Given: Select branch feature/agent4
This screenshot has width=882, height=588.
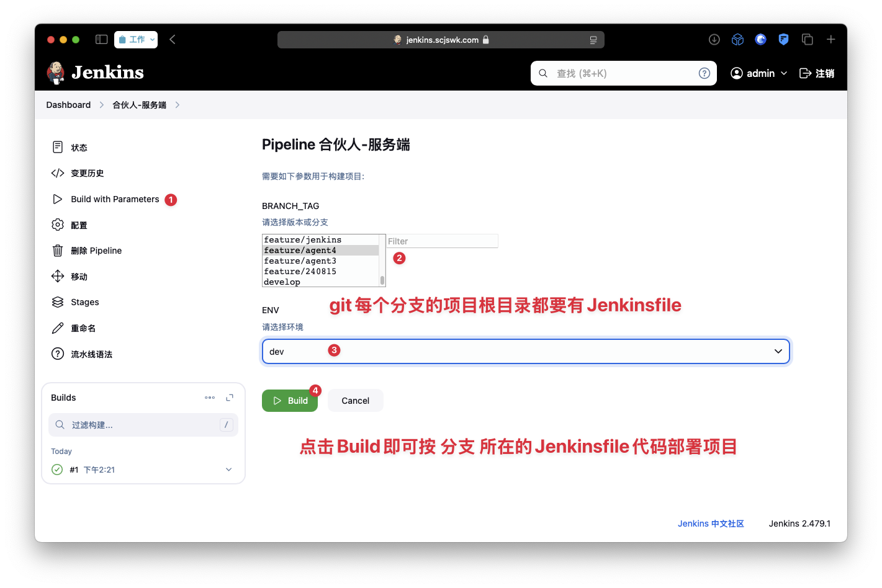Looking at the screenshot, I should [x=320, y=250].
